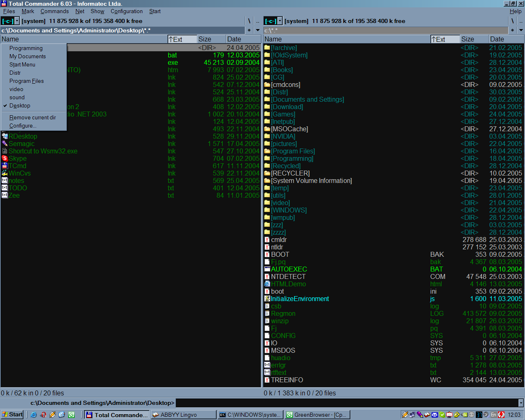This screenshot has width=525, height=420.
Task: Click the right panel hotlist asterisk button
Action: pos(512,30)
